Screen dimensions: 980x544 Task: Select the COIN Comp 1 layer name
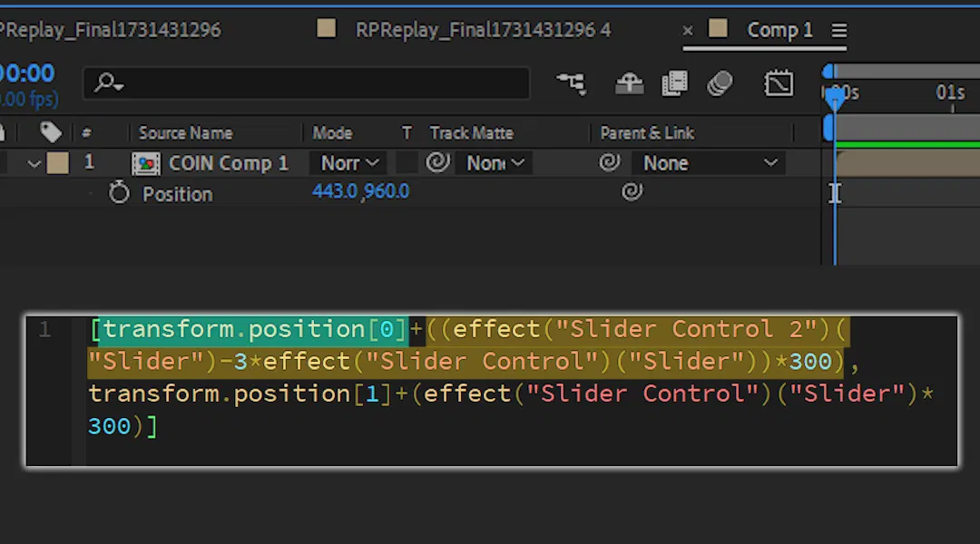(228, 163)
